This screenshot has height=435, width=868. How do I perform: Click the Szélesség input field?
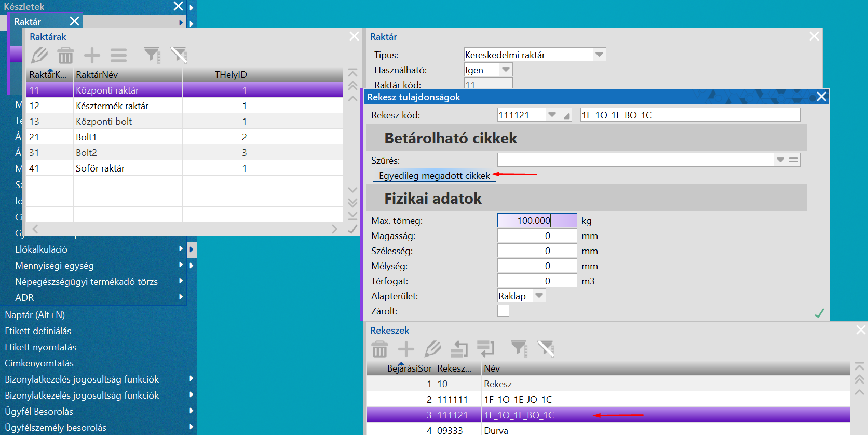(x=537, y=251)
